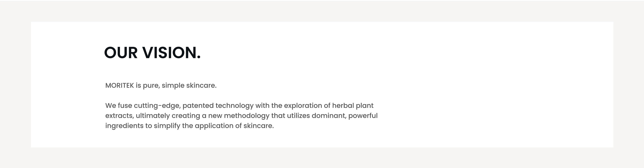Click the word "powerful"
This screenshot has width=644, height=168.
(x=363, y=116)
